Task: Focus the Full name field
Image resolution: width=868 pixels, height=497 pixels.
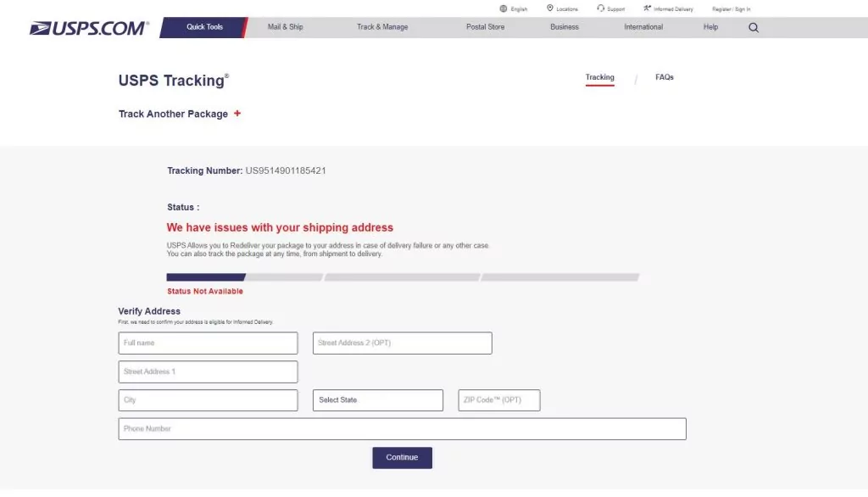Action: (208, 343)
